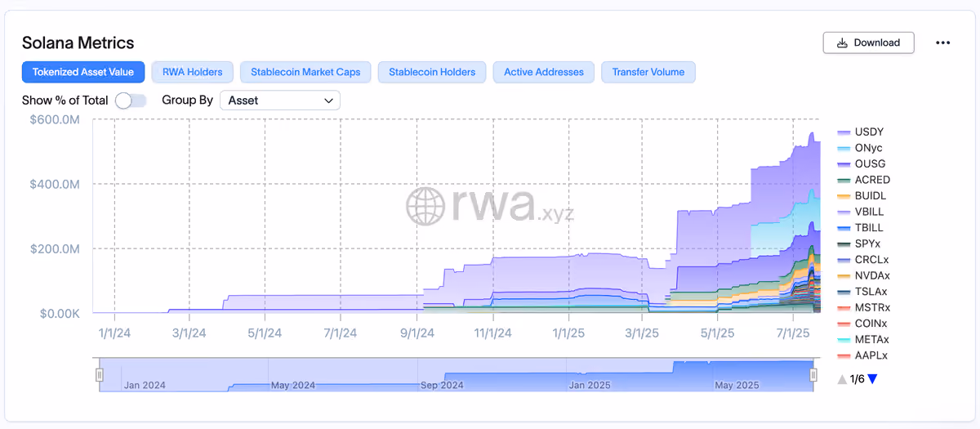
Task: Toggle ONyc series in legend
Action: 860,148
